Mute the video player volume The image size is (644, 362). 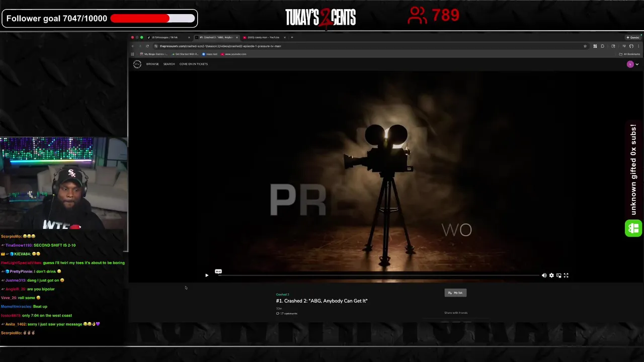click(x=544, y=276)
